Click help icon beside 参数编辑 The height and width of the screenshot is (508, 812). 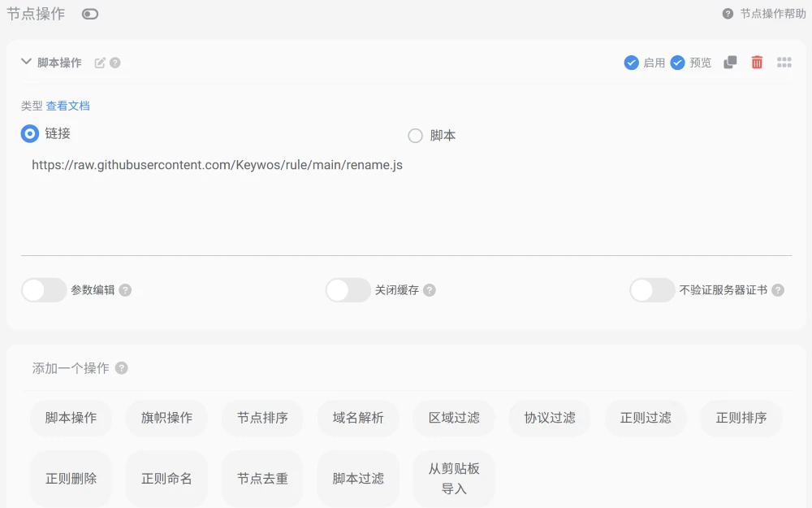[x=125, y=290]
